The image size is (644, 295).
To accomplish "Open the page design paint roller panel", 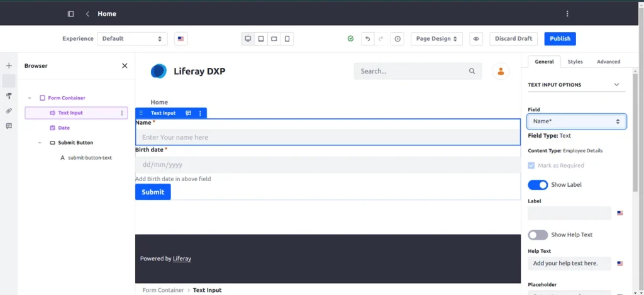I will [9, 96].
